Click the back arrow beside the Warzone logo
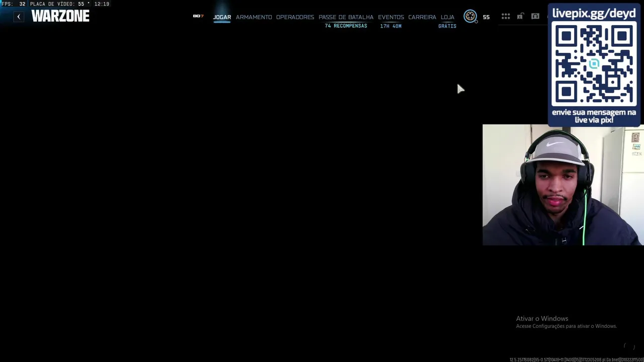Viewport: 644px width, 362px height. coord(19,17)
